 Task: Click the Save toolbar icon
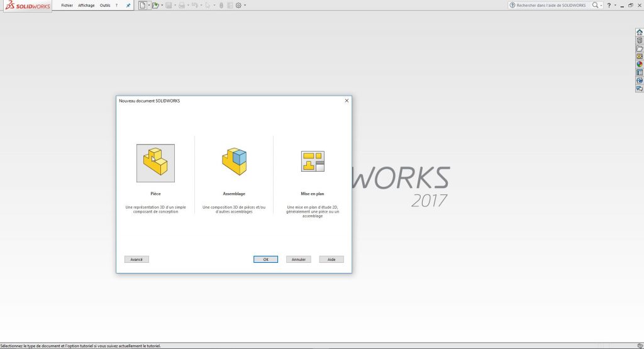[169, 5]
